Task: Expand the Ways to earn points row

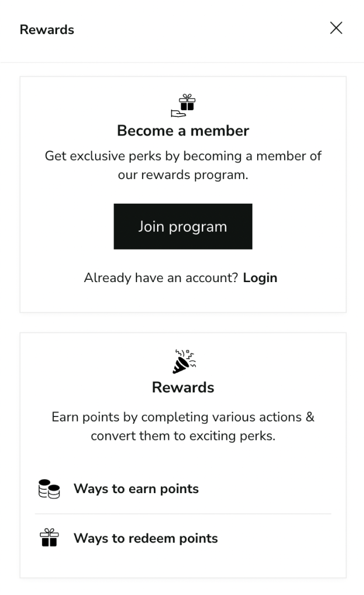Action: coord(136,489)
